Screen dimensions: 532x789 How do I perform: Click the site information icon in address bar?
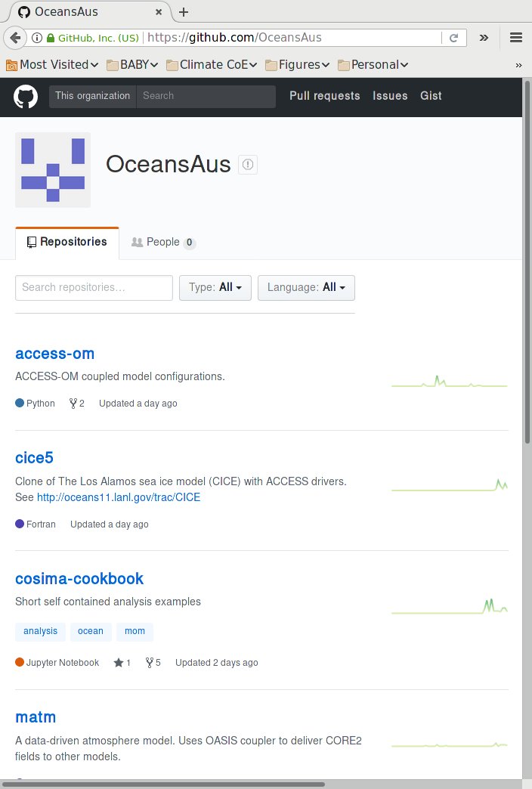tap(37, 38)
